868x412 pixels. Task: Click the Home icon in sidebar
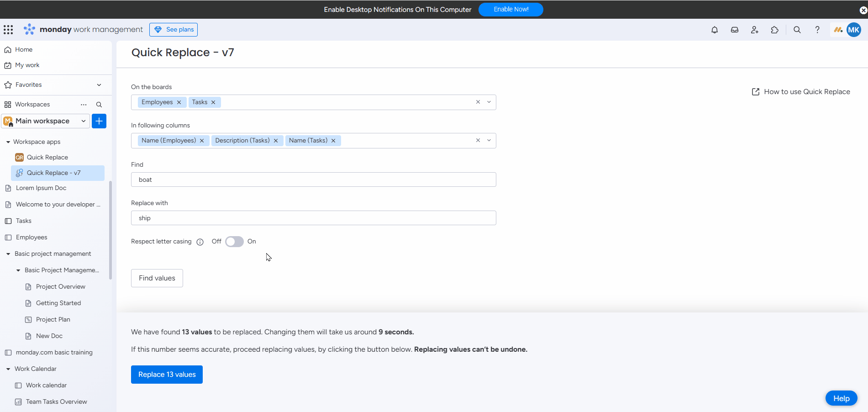pos(8,50)
